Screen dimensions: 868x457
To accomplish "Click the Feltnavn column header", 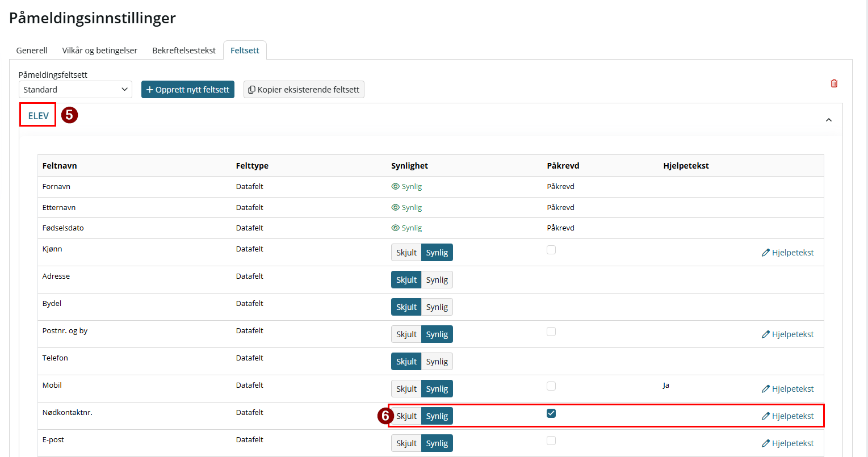I will [60, 166].
